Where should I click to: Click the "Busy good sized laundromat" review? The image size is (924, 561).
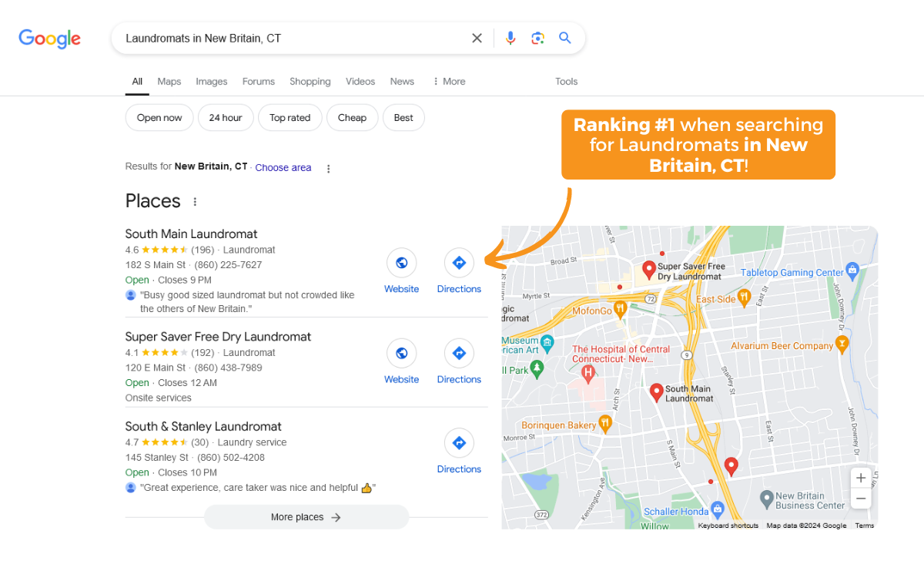247,301
